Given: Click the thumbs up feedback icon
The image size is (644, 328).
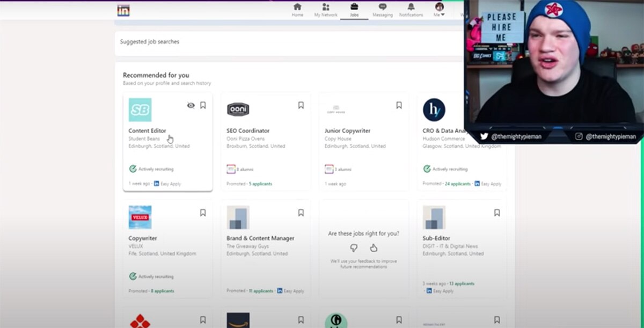Looking at the screenshot, I should [374, 247].
